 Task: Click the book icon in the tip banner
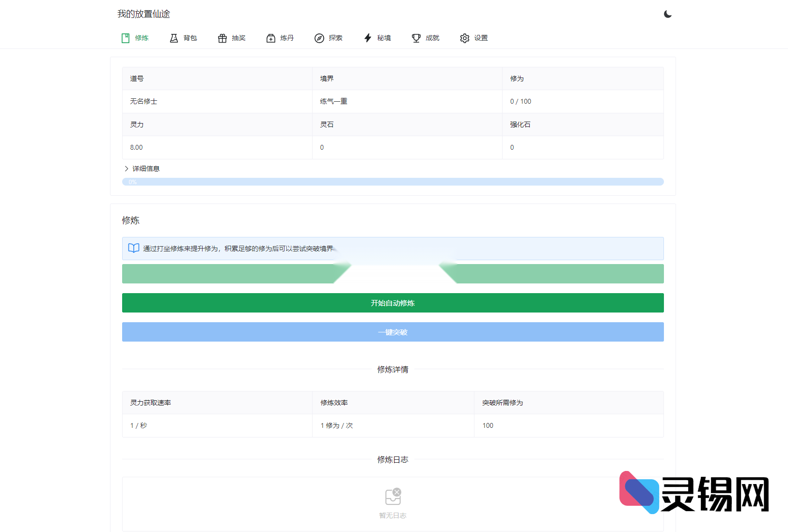coord(133,248)
